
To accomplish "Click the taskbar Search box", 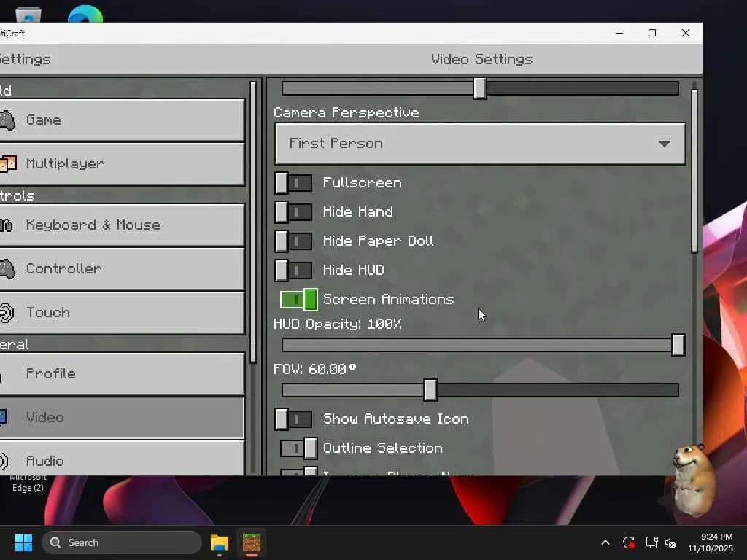I will tap(122, 542).
